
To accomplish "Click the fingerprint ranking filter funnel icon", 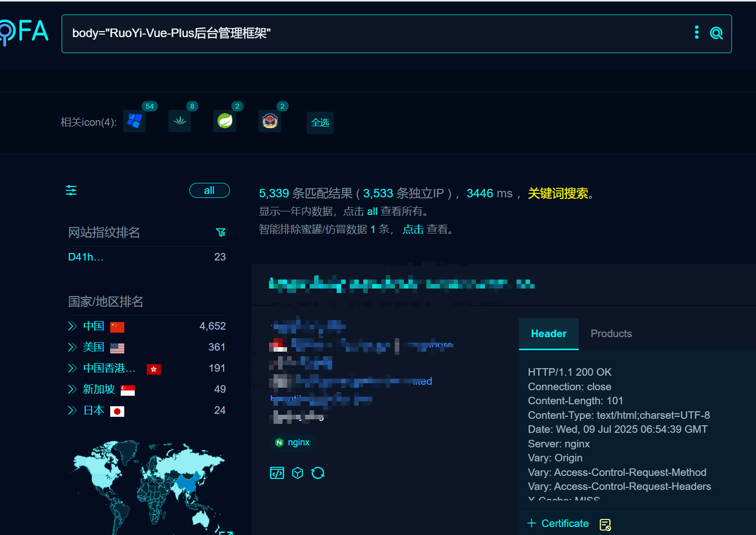I will tap(220, 232).
